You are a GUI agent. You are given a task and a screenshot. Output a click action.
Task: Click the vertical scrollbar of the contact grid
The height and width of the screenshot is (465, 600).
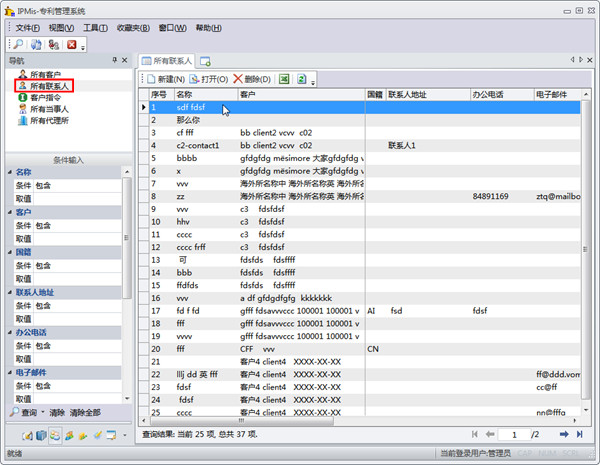pyautogui.click(x=585, y=250)
